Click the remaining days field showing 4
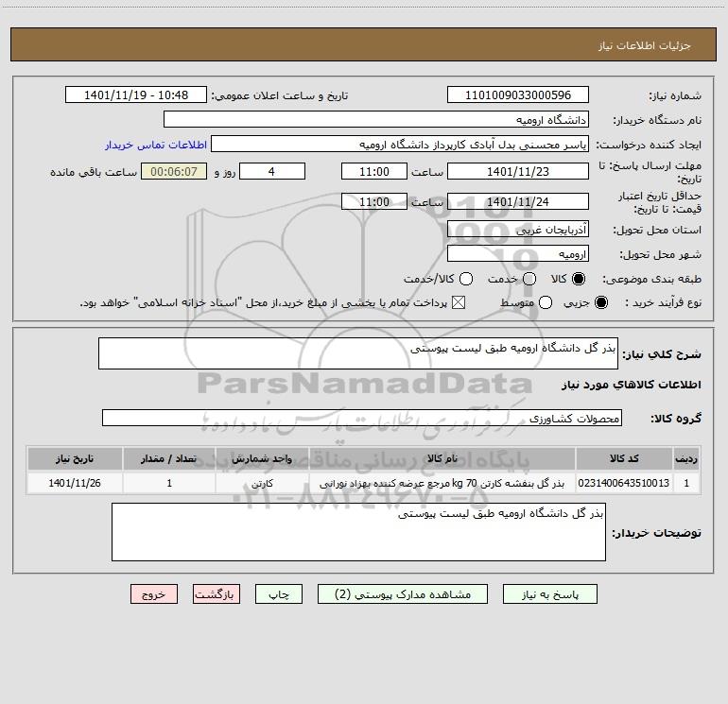 coord(272,171)
